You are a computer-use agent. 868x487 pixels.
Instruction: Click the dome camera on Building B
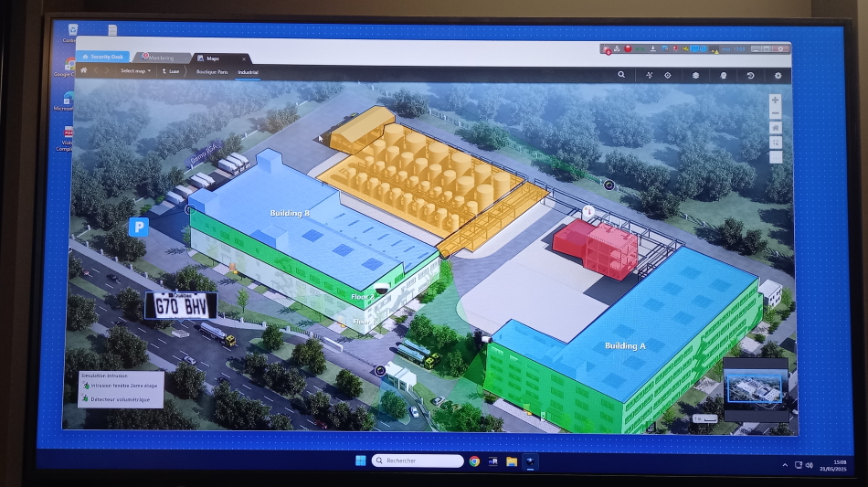(382, 289)
